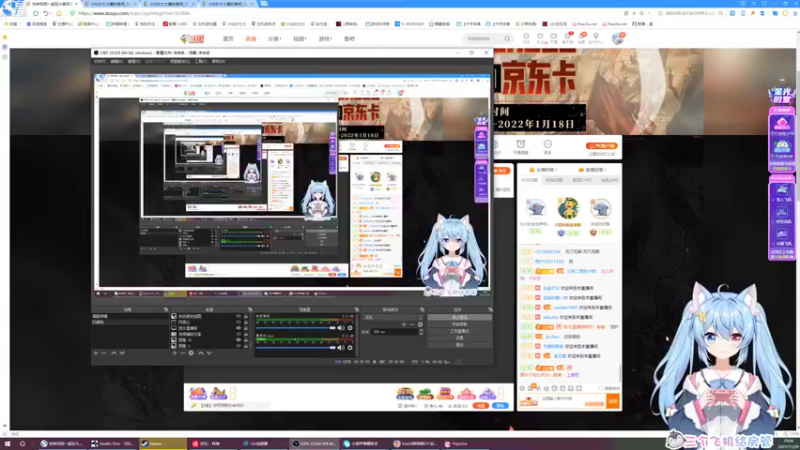Toggle the checkbox below chat messages
800x450 pixels.
(x=601, y=388)
